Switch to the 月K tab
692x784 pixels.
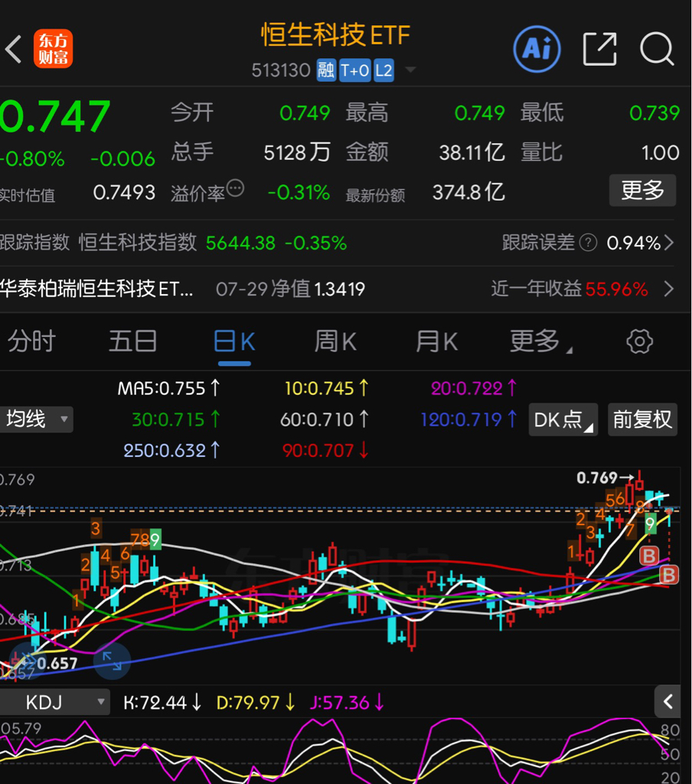[x=437, y=341]
